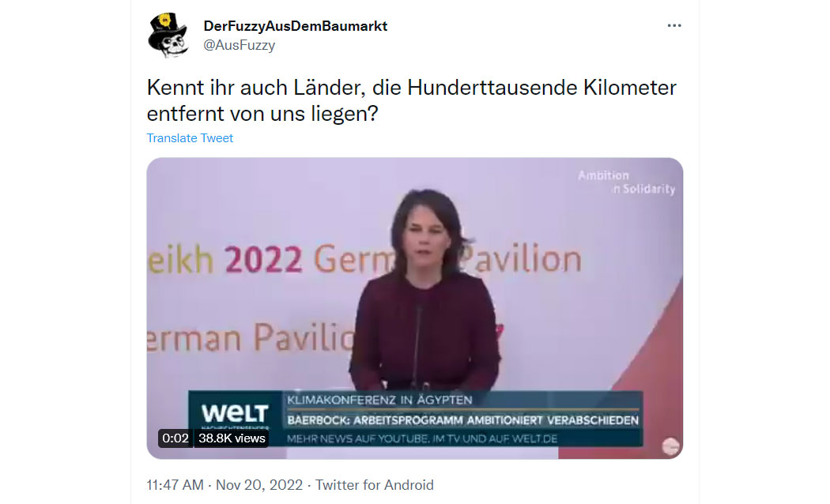Click the 38.8K views counter

[x=232, y=438]
